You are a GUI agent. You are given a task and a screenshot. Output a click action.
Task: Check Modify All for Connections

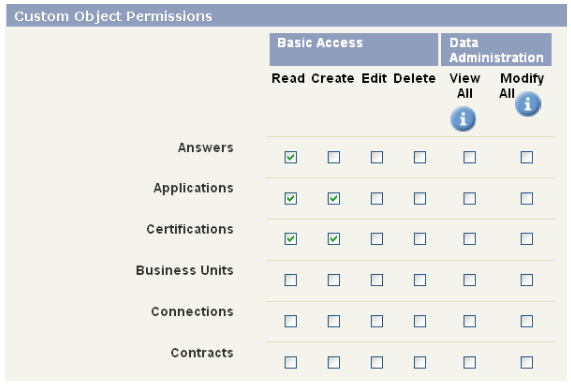tap(527, 321)
